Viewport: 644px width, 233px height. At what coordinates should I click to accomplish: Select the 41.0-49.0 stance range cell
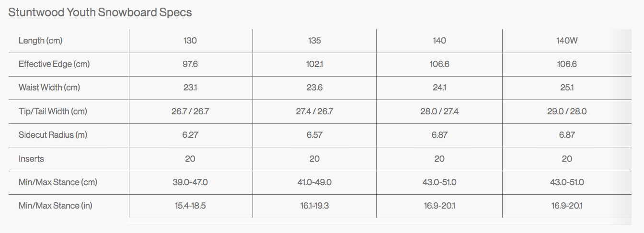pos(314,182)
